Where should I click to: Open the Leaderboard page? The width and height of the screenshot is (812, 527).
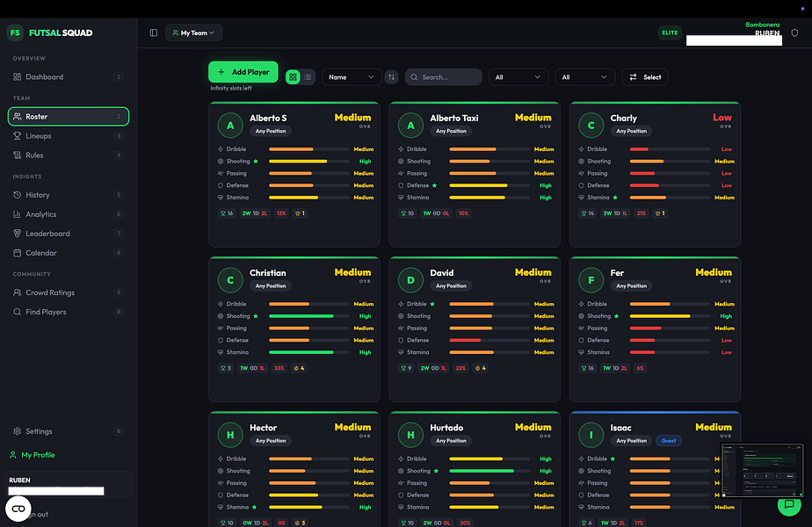[x=69, y=234]
